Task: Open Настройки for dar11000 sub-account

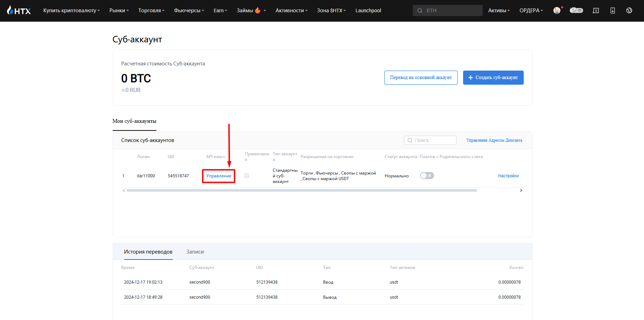Action: pos(508,176)
